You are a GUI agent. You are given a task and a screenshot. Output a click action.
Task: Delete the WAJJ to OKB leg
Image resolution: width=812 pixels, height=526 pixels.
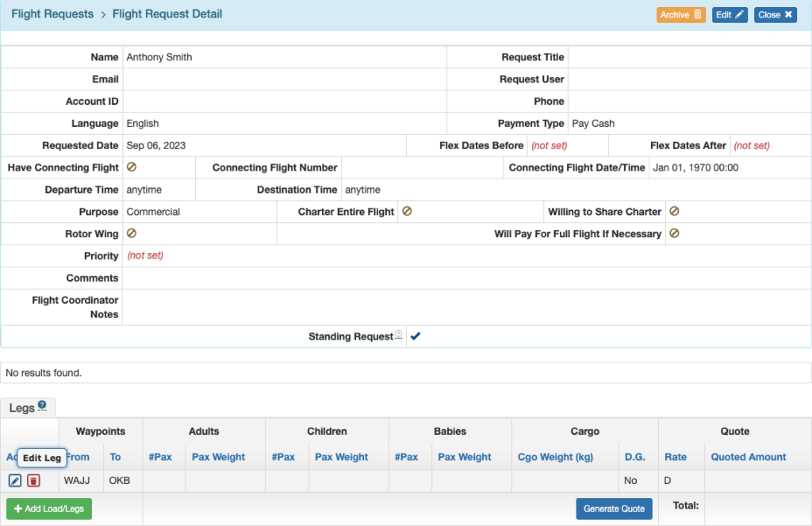tap(33, 480)
